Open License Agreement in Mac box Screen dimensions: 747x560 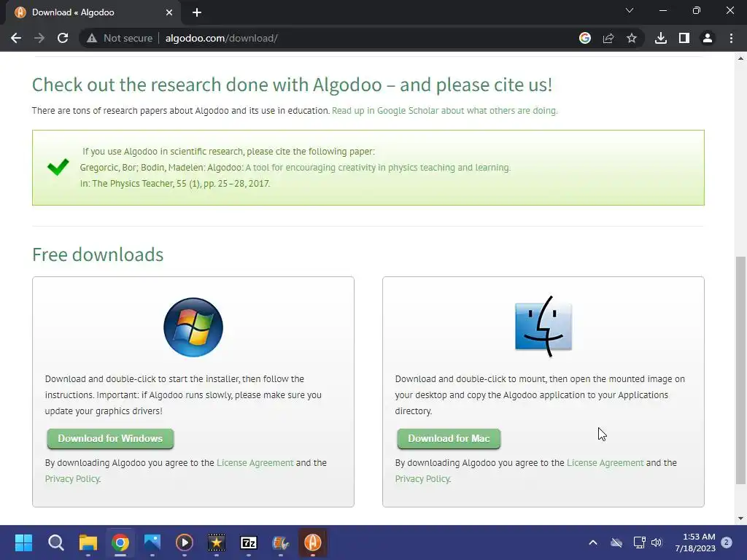(605, 463)
